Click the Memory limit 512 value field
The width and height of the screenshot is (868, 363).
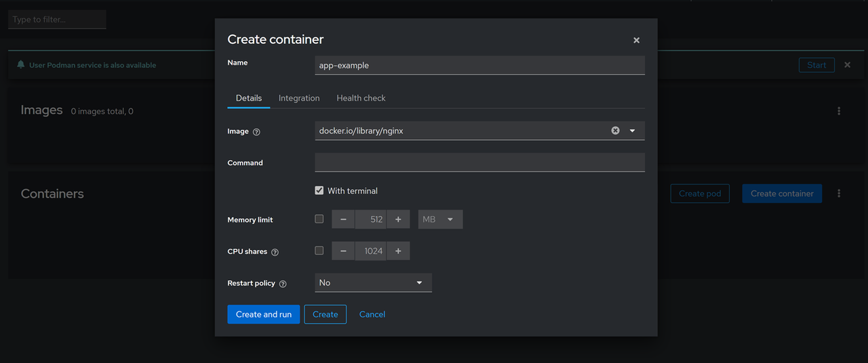[371, 219]
